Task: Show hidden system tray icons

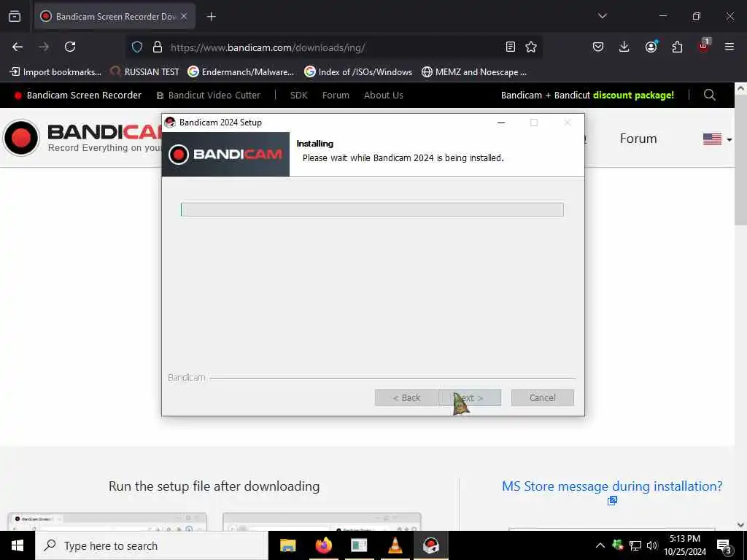Action: pos(600,545)
